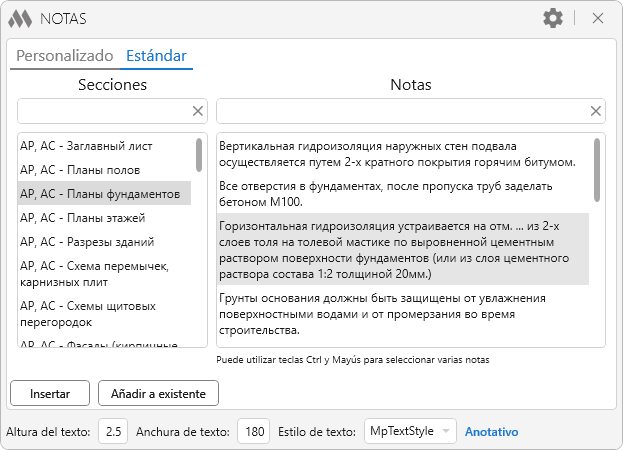Click the Notas list scrollbar

pos(597,170)
